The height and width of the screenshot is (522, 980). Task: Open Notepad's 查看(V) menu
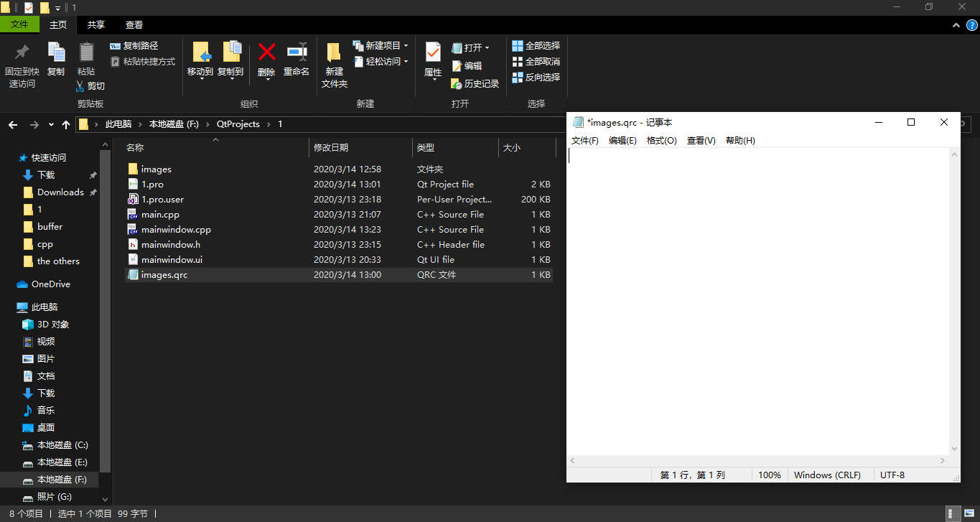click(701, 141)
